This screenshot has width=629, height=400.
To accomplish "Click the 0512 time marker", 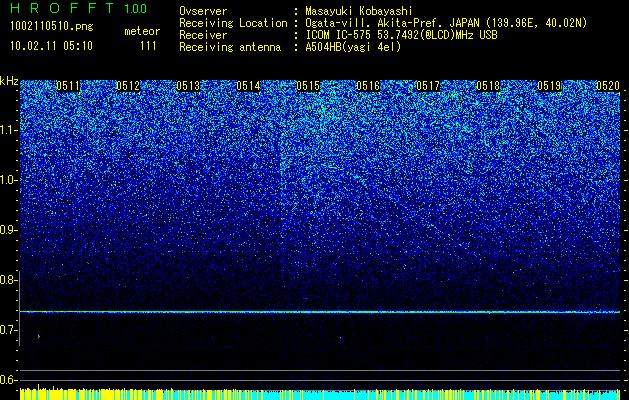I will [x=128, y=86].
